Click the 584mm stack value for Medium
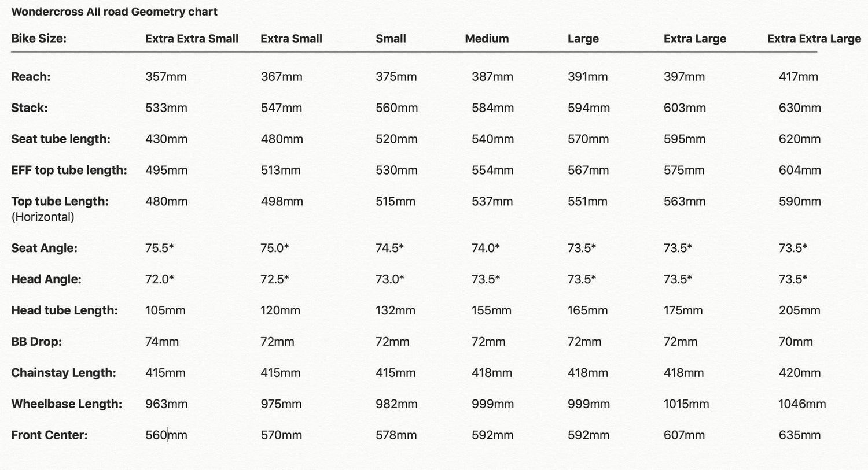Screen dimensions: 868x470 pyautogui.click(x=492, y=108)
